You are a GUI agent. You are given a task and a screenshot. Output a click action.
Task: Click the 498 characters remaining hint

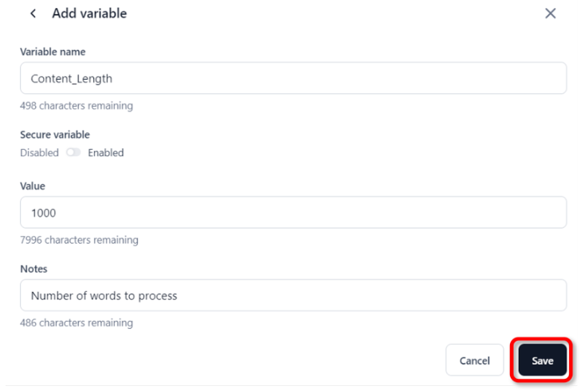point(76,106)
